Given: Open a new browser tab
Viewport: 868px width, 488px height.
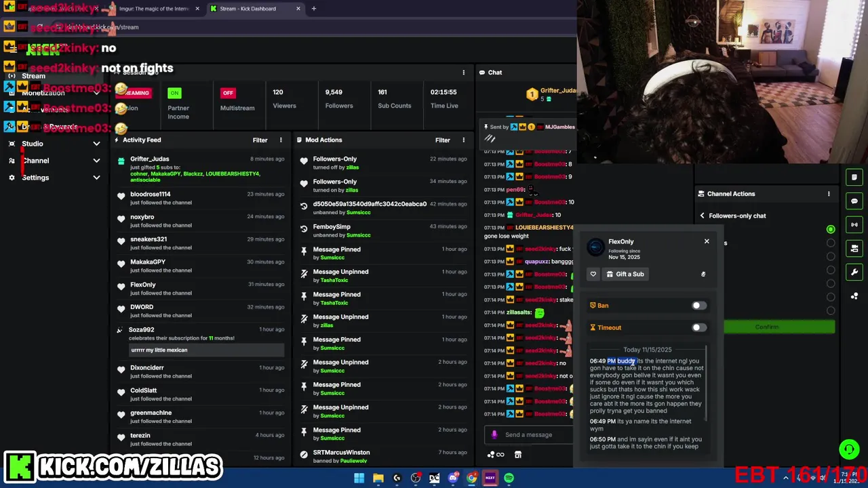Looking at the screenshot, I should [x=313, y=9].
